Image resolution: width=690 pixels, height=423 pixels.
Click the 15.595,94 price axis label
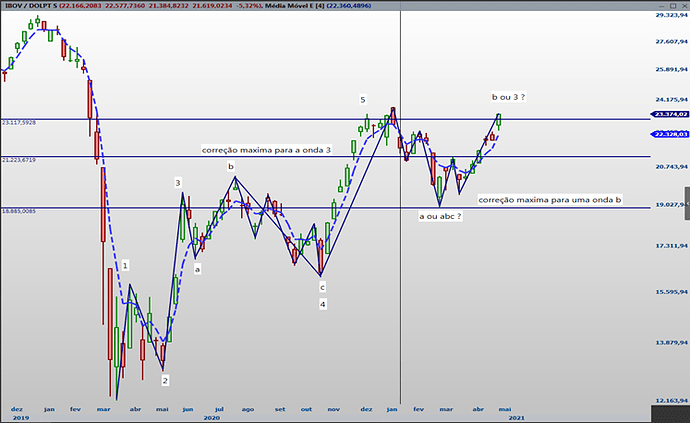pos(671,292)
